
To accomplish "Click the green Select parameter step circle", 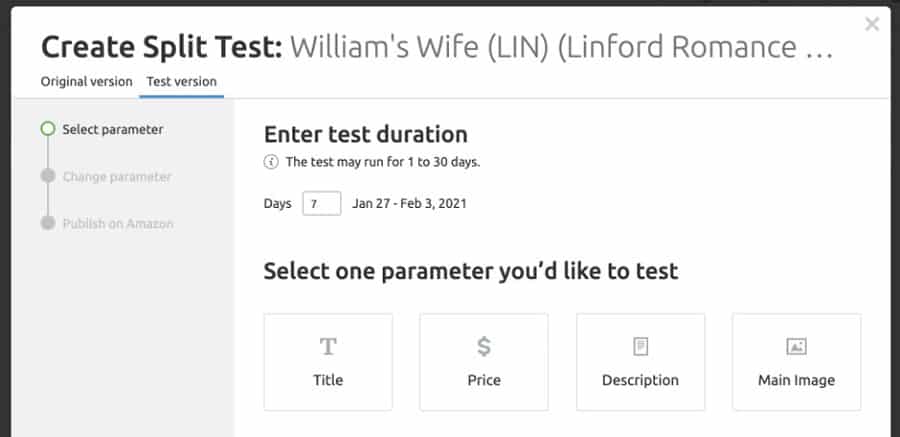I will click(x=48, y=129).
